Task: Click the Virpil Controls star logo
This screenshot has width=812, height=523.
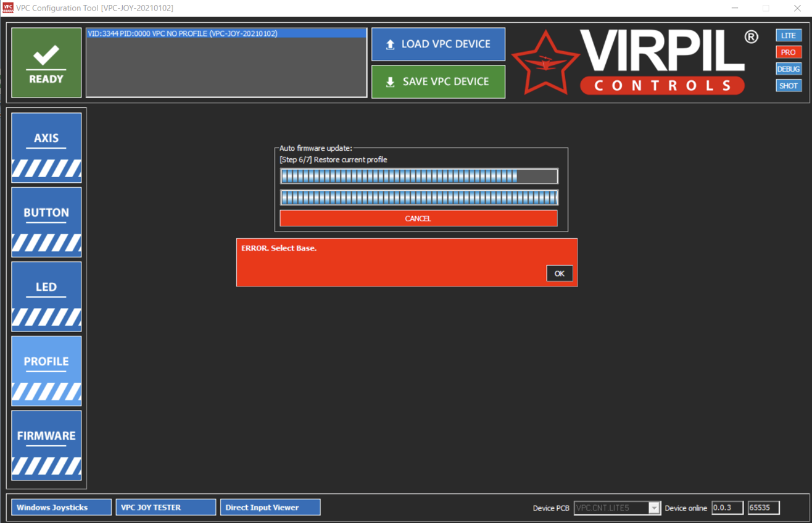Action: (545, 63)
